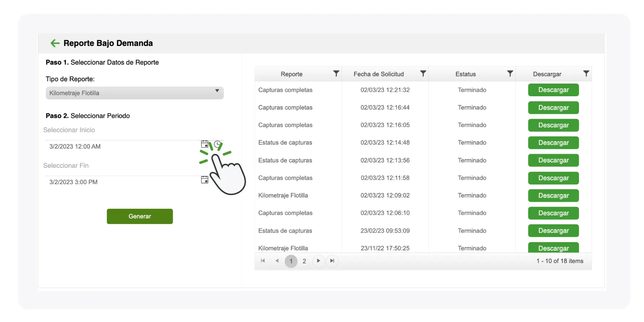Download the report requested at 12:16:44
The image size is (644, 322).
click(553, 107)
